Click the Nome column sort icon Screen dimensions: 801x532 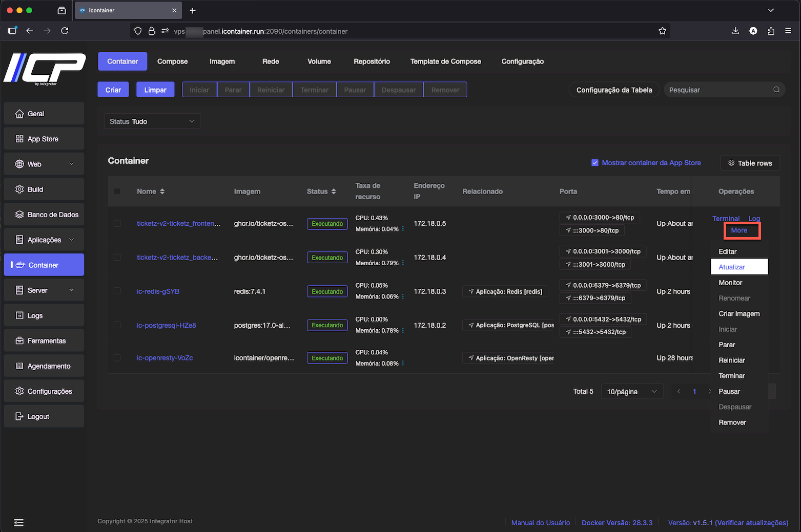pos(162,191)
